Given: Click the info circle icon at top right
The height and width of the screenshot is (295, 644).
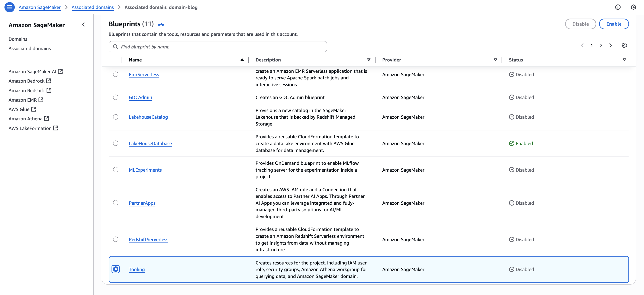Looking at the screenshot, I should 618,7.
